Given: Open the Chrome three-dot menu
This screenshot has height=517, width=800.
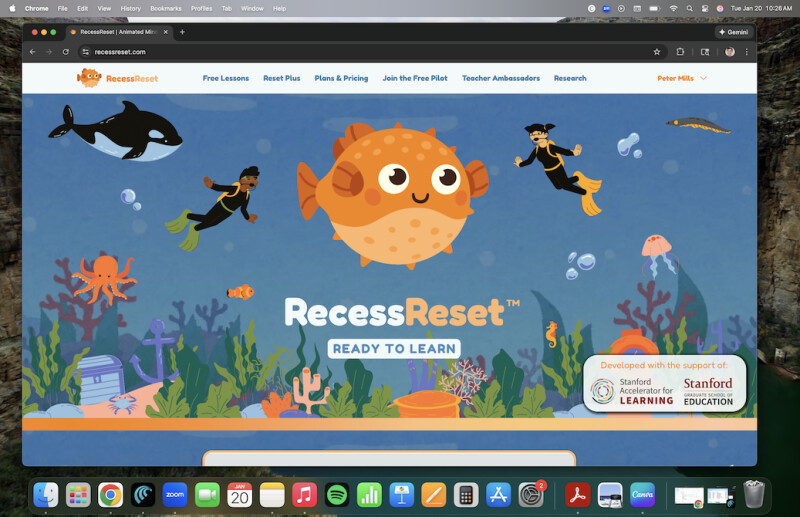Looking at the screenshot, I should tap(746, 52).
